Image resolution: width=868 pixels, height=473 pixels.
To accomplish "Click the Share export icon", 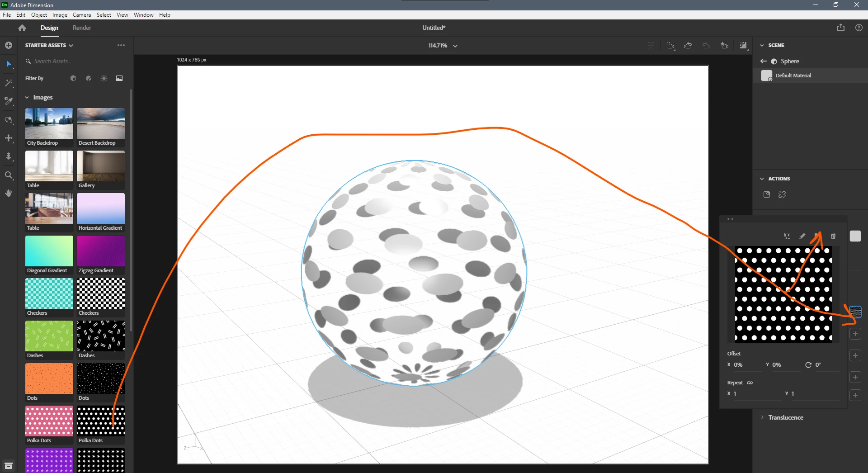I will [x=840, y=28].
